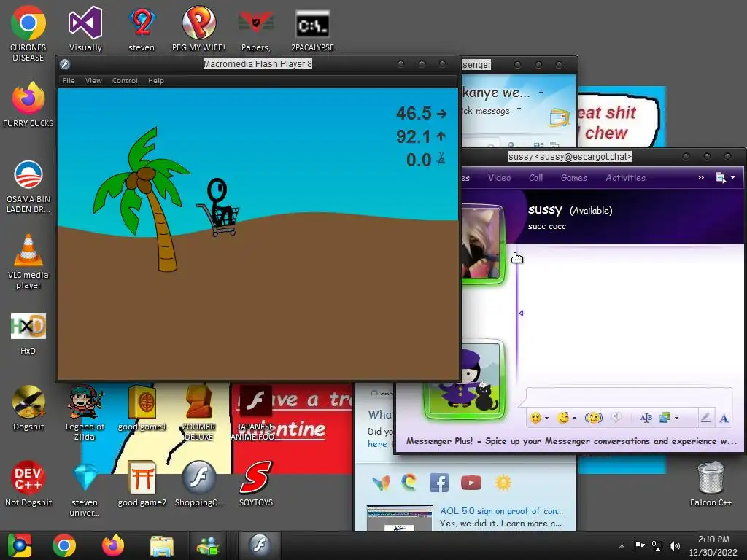The width and height of the screenshot is (747, 560).
Task: Open the VLC media player desktop icon
Action: coord(28,262)
